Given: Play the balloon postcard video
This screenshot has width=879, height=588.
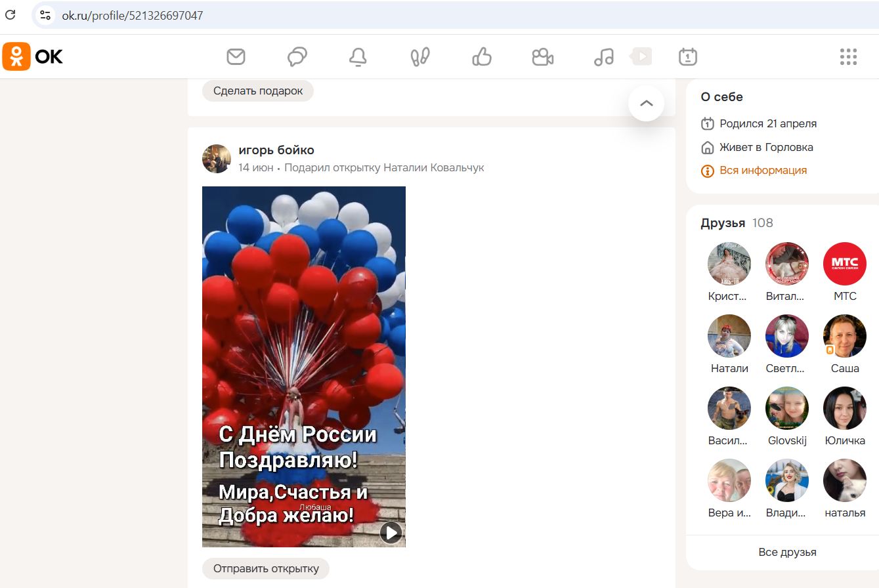Looking at the screenshot, I should coord(391,532).
